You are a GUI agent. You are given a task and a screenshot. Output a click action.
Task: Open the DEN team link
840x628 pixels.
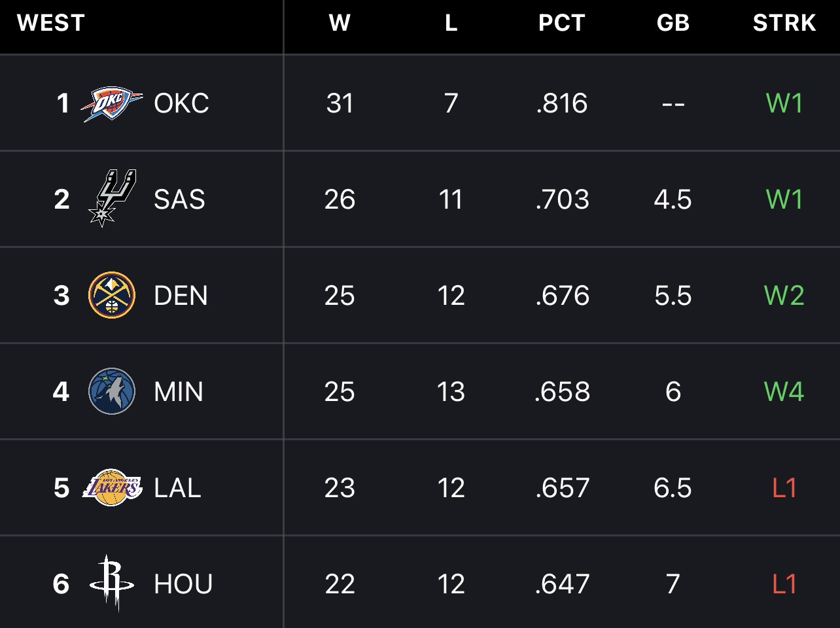[x=181, y=296]
